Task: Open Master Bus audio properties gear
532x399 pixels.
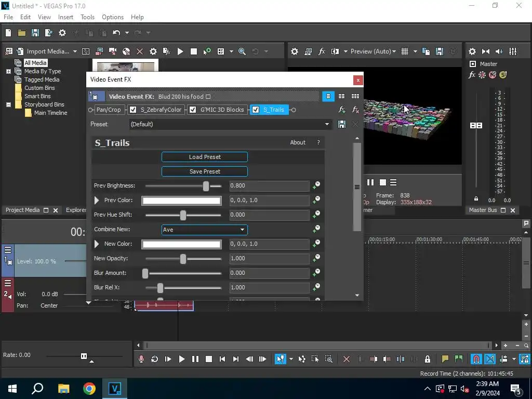Action: point(472,51)
